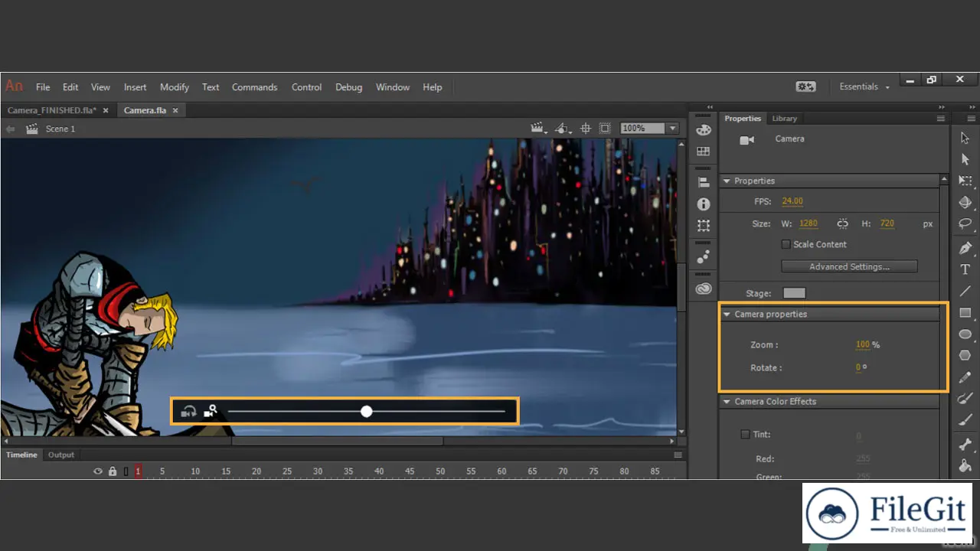
Task: Open the Creative Cloud Libraries icon
Action: (704, 289)
